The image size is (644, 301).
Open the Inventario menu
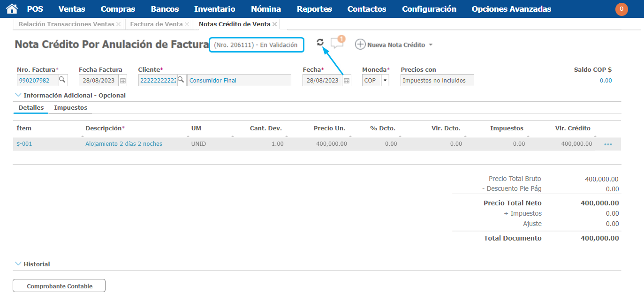pos(214,9)
